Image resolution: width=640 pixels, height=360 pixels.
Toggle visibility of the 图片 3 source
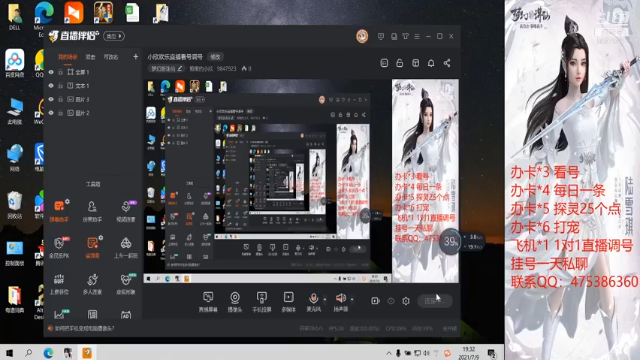pyautogui.click(x=51, y=99)
